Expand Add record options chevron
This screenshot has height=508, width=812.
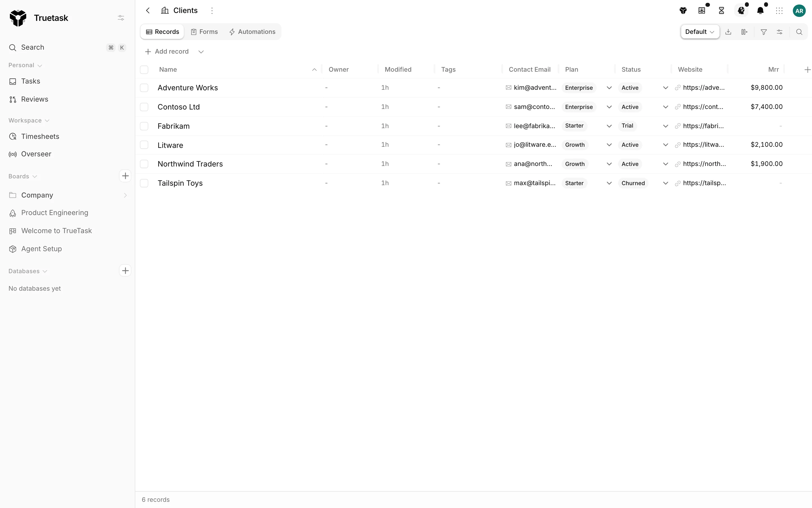point(201,52)
